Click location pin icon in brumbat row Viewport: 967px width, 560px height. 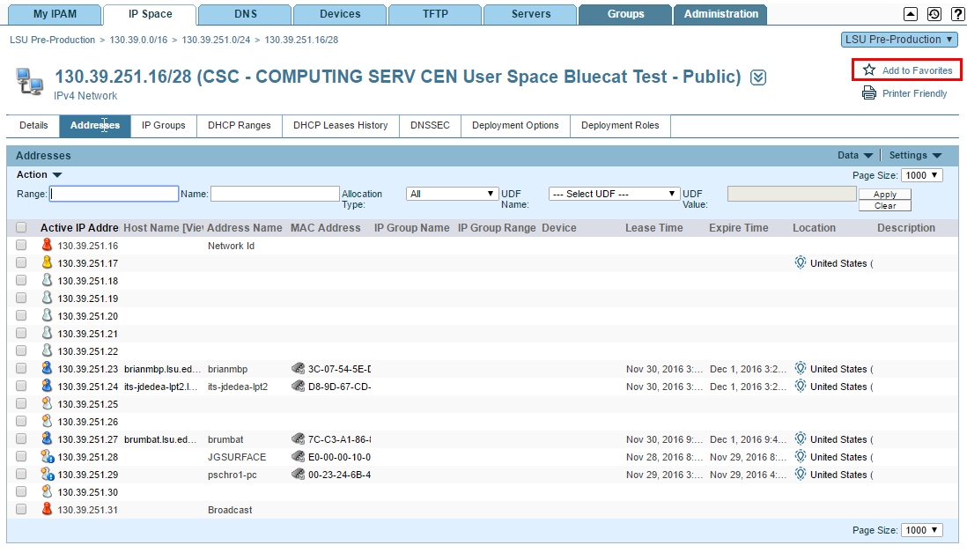point(801,438)
